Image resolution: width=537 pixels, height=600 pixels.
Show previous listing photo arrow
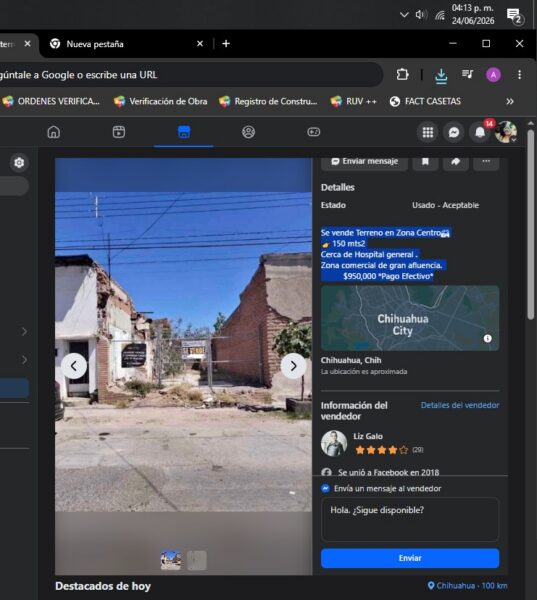pyautogui.click(x=74, y=366)
